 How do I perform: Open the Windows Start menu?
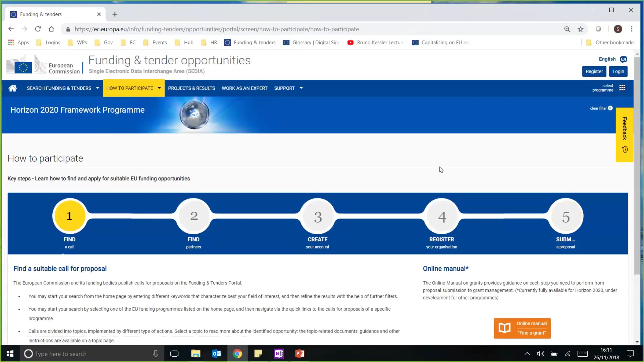[x=10, y=354]
